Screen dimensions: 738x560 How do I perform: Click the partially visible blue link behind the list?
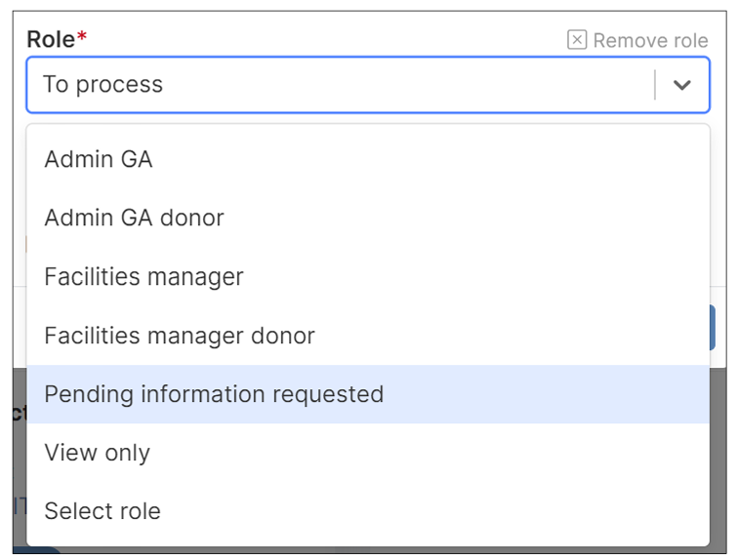pos(19,504)
